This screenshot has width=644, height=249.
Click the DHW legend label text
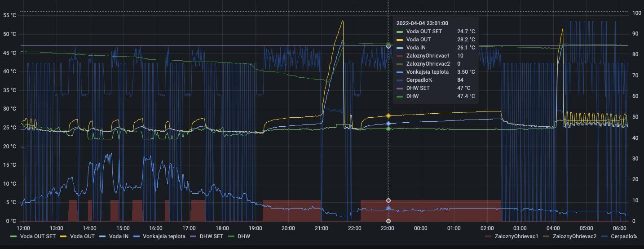pyautogui.click(x=244, y=236)
